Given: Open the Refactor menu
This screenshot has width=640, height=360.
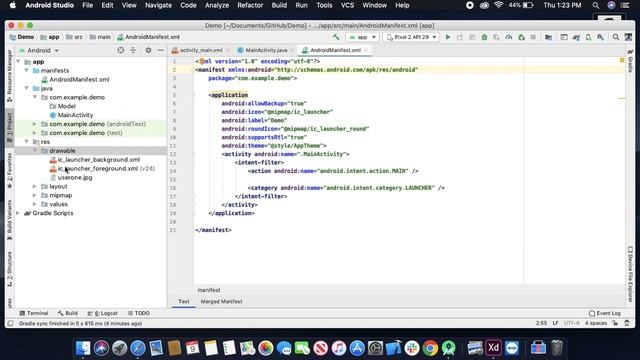Looking at the screenshot, I should pos(250,5).
